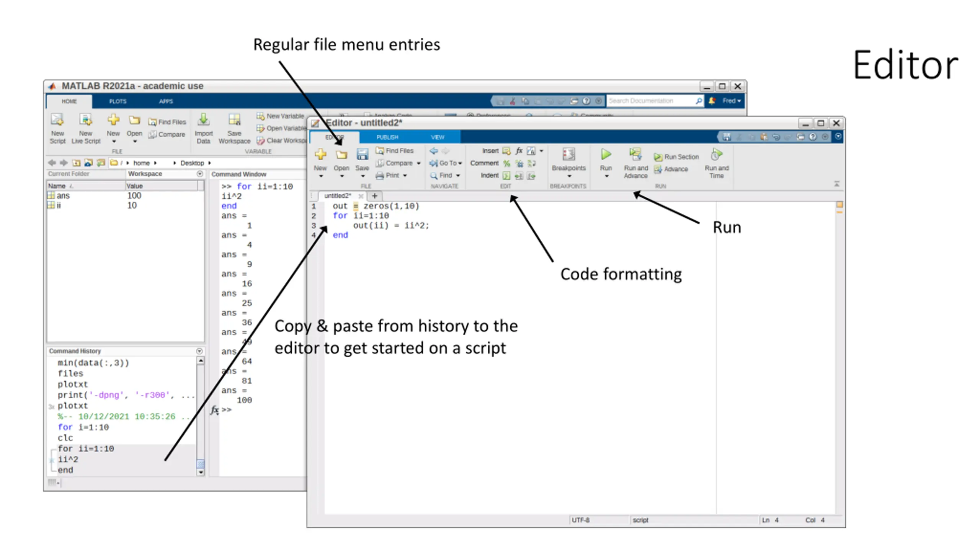The image size is (980, 551).
Task: Expand the Go To dropdown
Action: 460,163
